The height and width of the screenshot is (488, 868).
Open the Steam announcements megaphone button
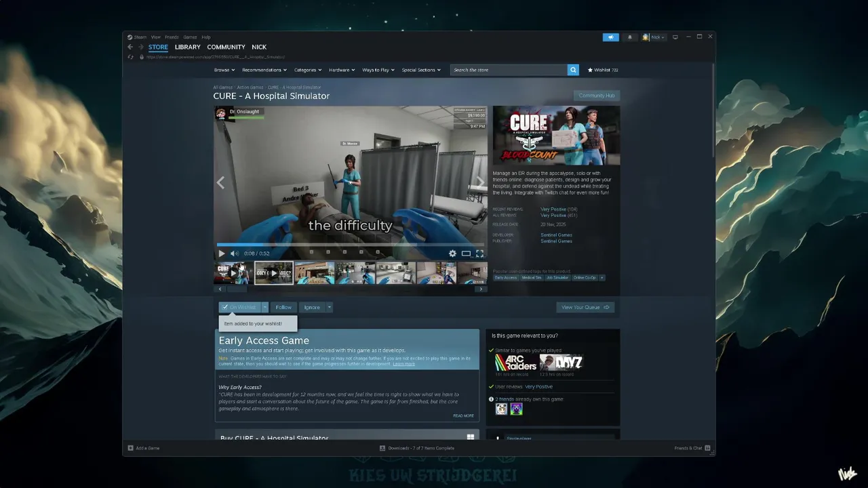[x=610, y=37]
